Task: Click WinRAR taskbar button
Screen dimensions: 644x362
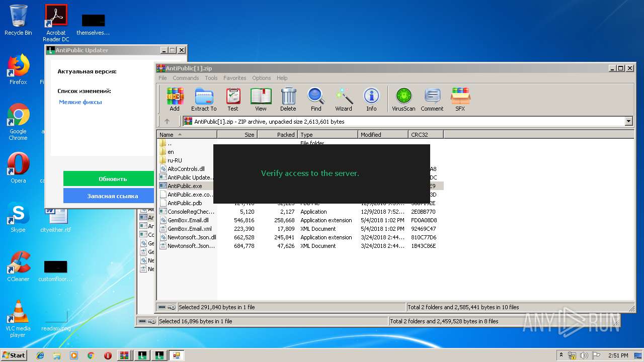Action: click(125, 355)
